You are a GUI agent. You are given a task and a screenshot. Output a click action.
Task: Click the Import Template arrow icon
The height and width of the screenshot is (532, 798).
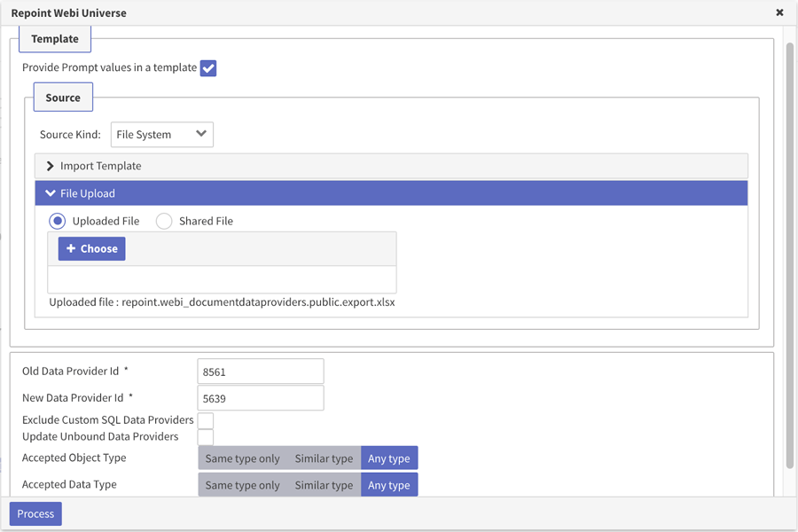click(50, 166)
